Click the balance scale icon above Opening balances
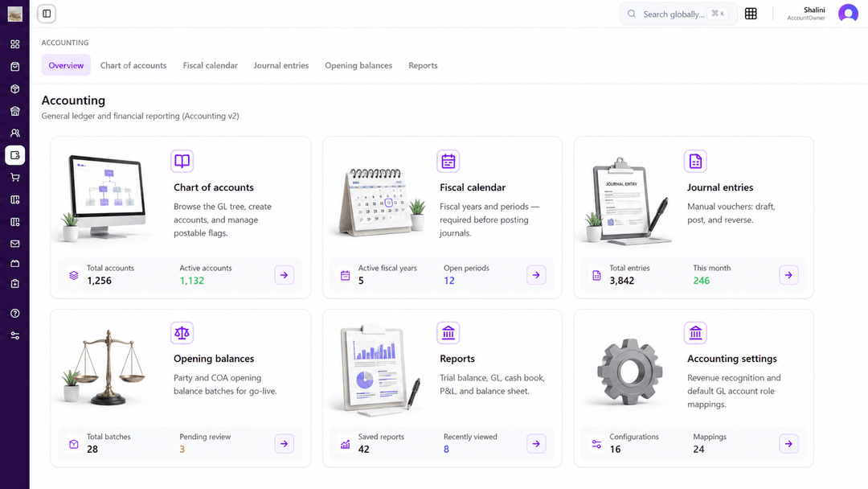Screen dimensions: 868x489 [x=182, y=333]
